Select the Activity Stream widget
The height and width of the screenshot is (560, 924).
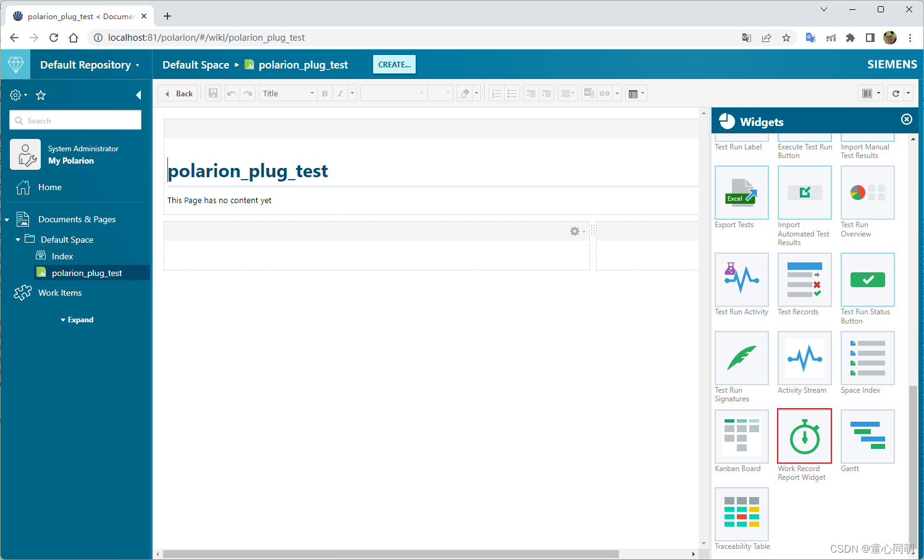point(805,358)
